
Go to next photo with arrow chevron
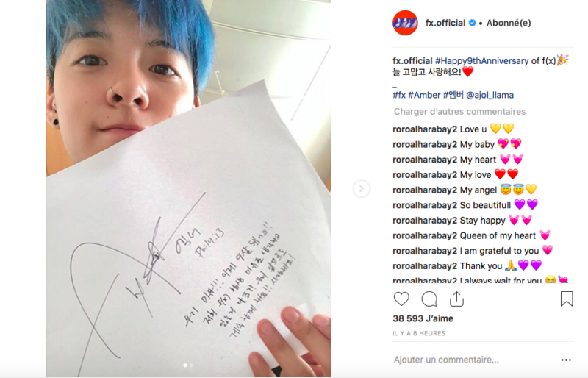click(x=362, y=188)
